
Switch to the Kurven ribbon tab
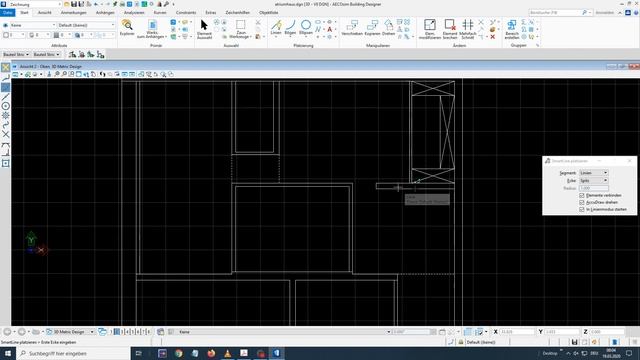click(160, 13)
